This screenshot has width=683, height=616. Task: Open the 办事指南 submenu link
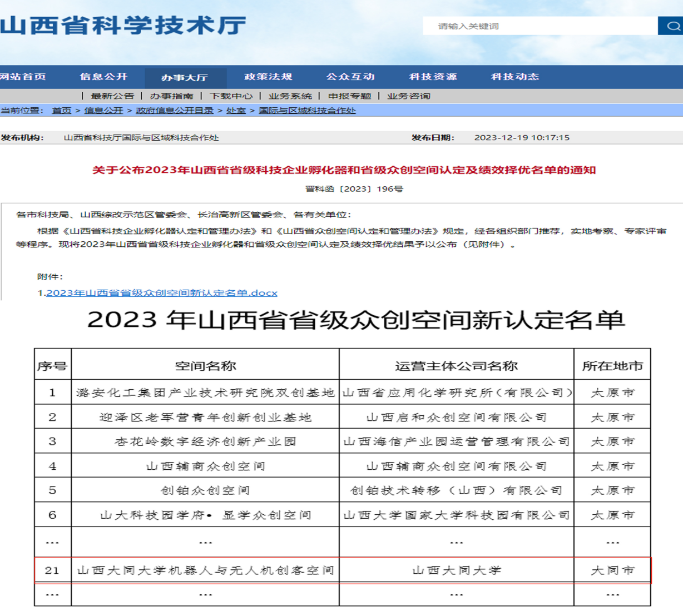(171, 96)
